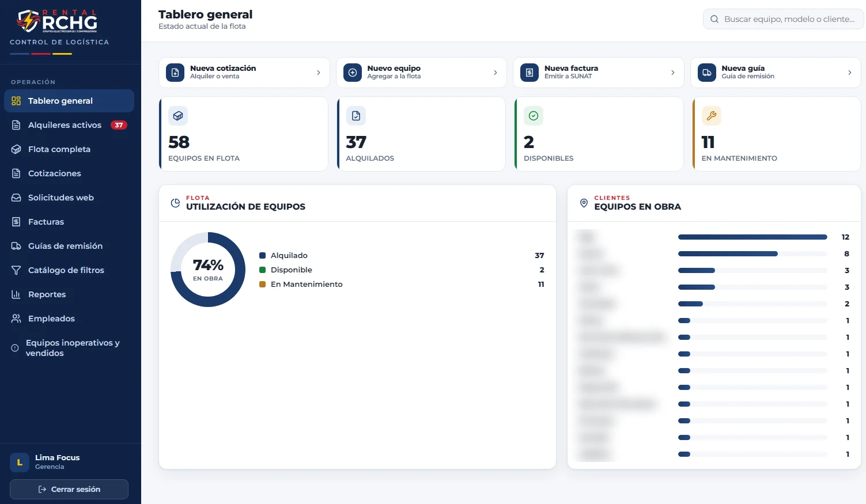Open Equipos inoperativos y vendidos
The height and width of the screenshot is (504, 866).
pyautogui.click(x=69, y=348)
